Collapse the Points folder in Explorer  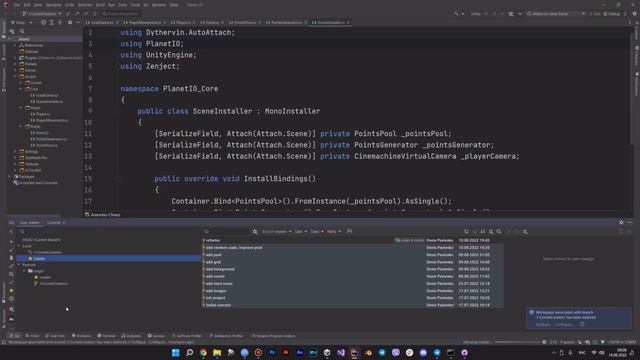point(21,127)
